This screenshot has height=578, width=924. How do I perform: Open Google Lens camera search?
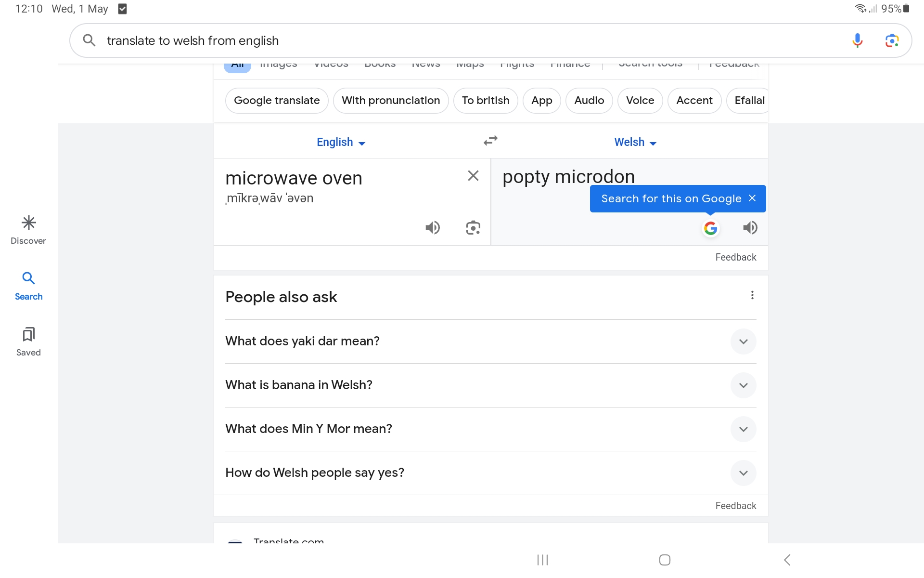[x=892, y=40]
